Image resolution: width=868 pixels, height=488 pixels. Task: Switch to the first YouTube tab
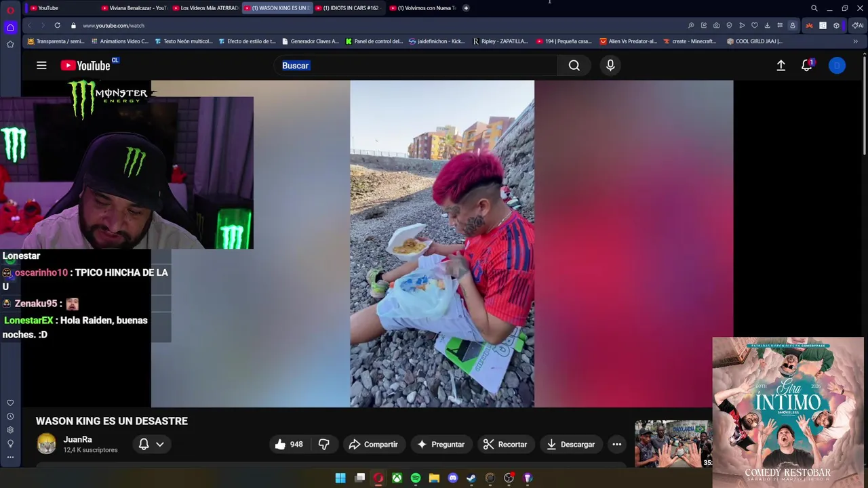(x=61, y=8)
